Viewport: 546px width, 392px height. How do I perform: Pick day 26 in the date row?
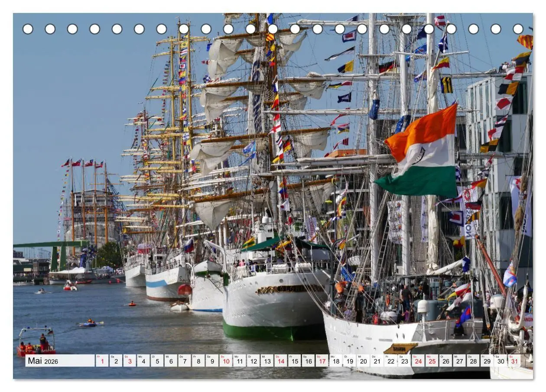pyautogui.click(x=446, y=361)
